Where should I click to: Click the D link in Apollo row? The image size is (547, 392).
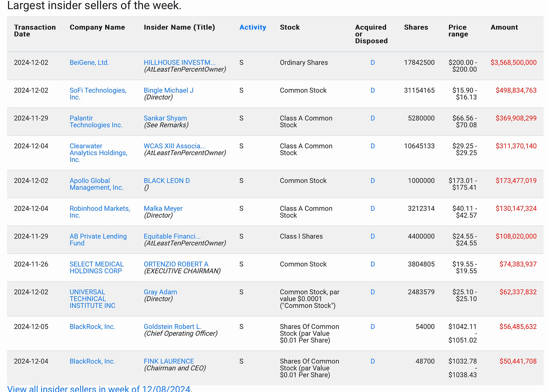click(373, 181)
